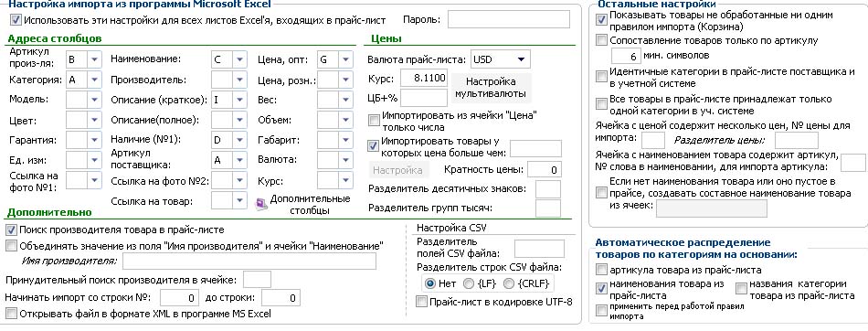Select the {LF} row separator option

coord(469,283)
